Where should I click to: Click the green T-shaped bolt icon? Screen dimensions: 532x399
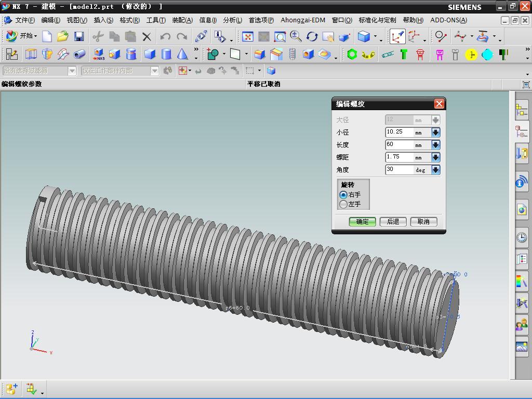click(x=404, y=54)
